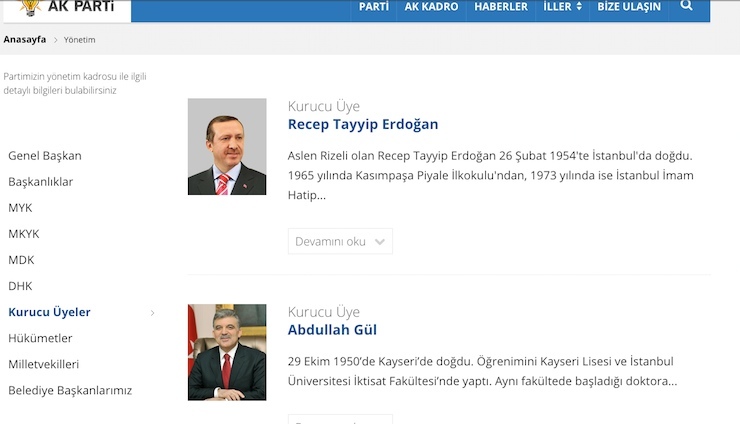Select Genel Başkan in sidebar
740x424 pixels.
(45, 156)
